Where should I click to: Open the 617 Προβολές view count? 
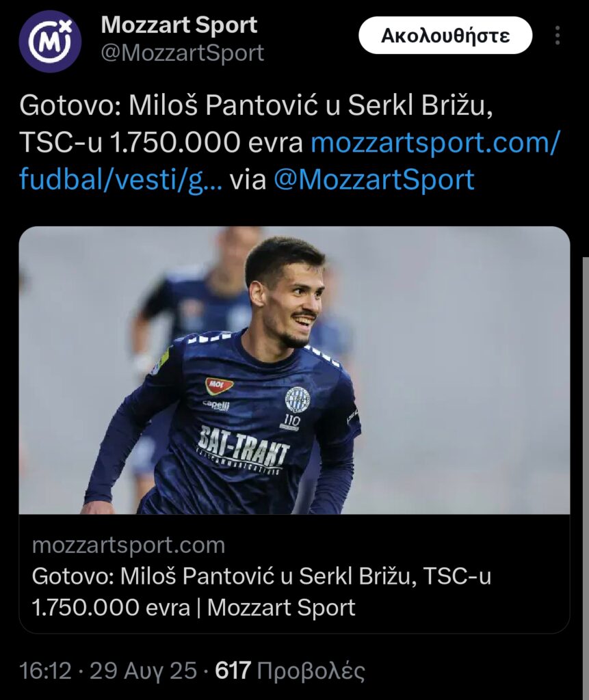click(290, 671)
